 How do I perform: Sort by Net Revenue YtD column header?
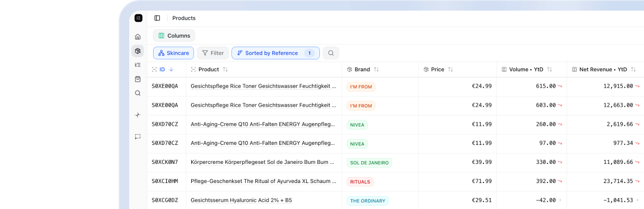(604, 69)
